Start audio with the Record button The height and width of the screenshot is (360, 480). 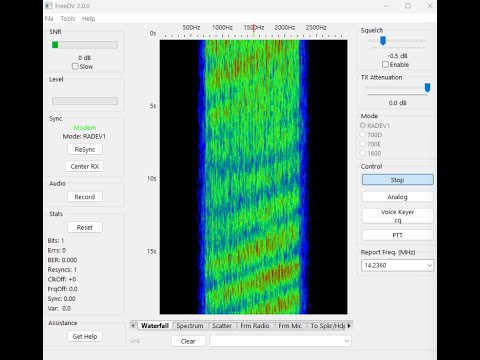(85, 197)
